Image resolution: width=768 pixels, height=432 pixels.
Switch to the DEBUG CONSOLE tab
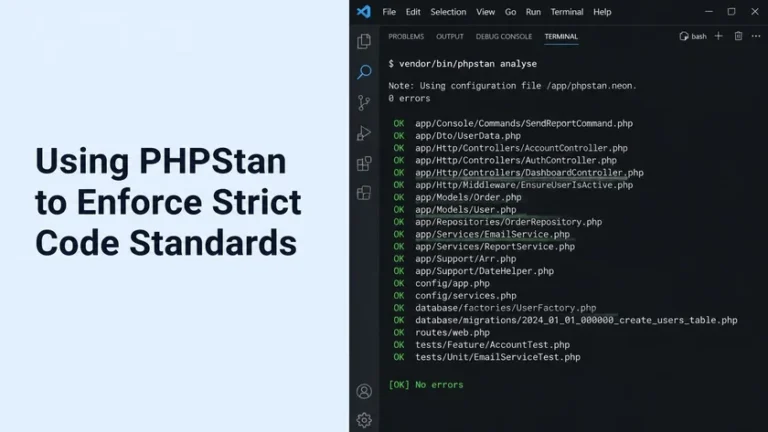(504, 36)
